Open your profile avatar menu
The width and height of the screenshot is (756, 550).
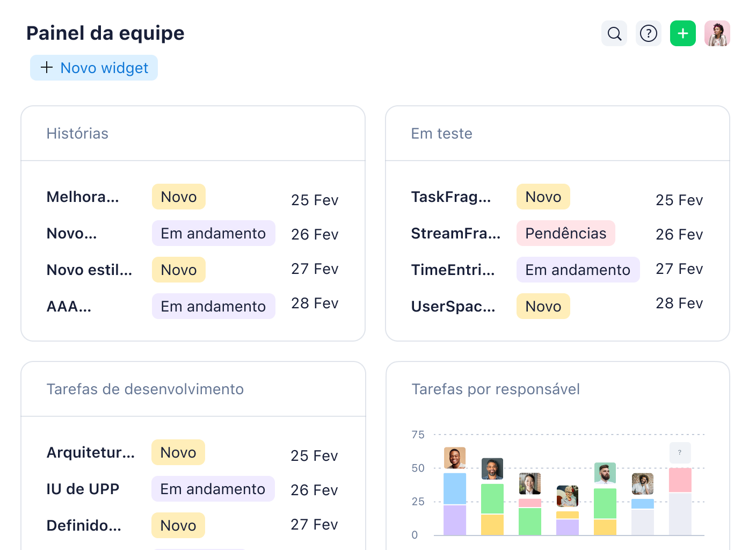pos(717,33)
